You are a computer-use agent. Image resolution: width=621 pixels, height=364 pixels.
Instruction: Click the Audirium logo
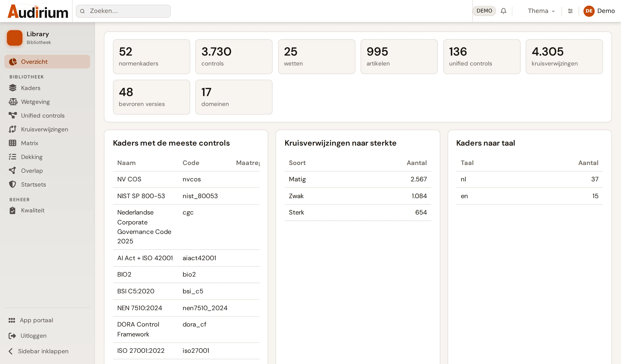pos(38,11)
